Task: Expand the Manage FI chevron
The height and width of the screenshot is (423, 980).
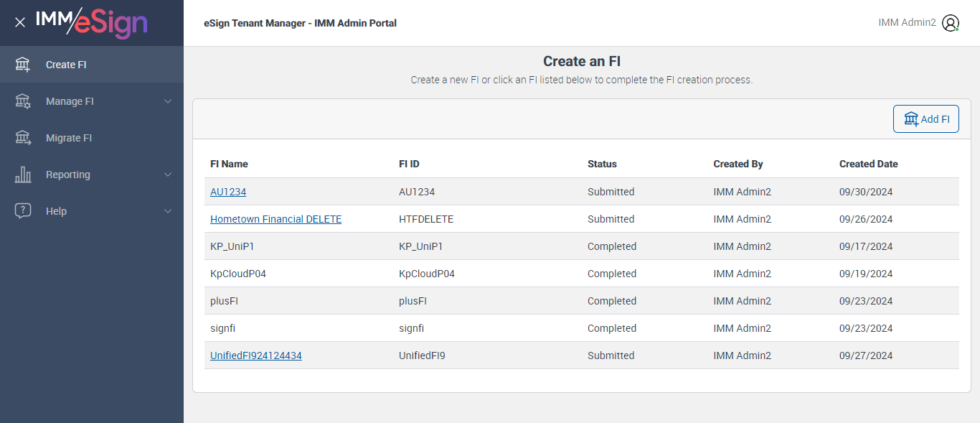Action: tap(168, 101)
